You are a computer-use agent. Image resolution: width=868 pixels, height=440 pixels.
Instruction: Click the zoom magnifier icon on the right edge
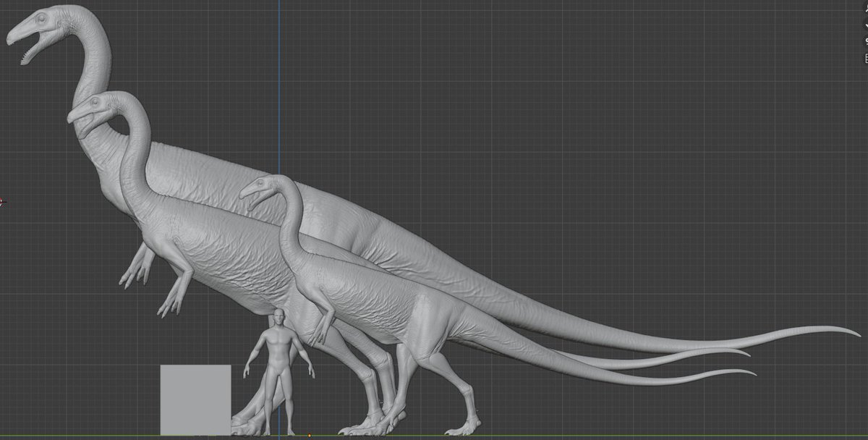pyautogui.click(x=865, y=9)
